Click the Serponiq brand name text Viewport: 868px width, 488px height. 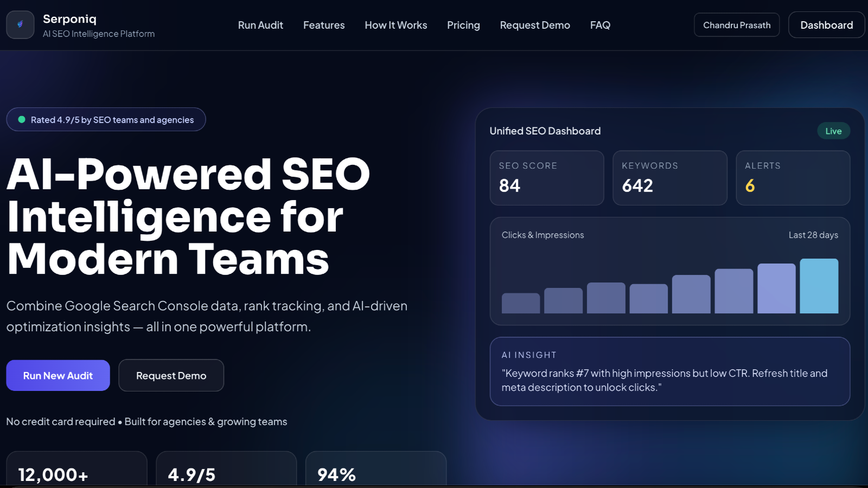(x=69, y=19)
